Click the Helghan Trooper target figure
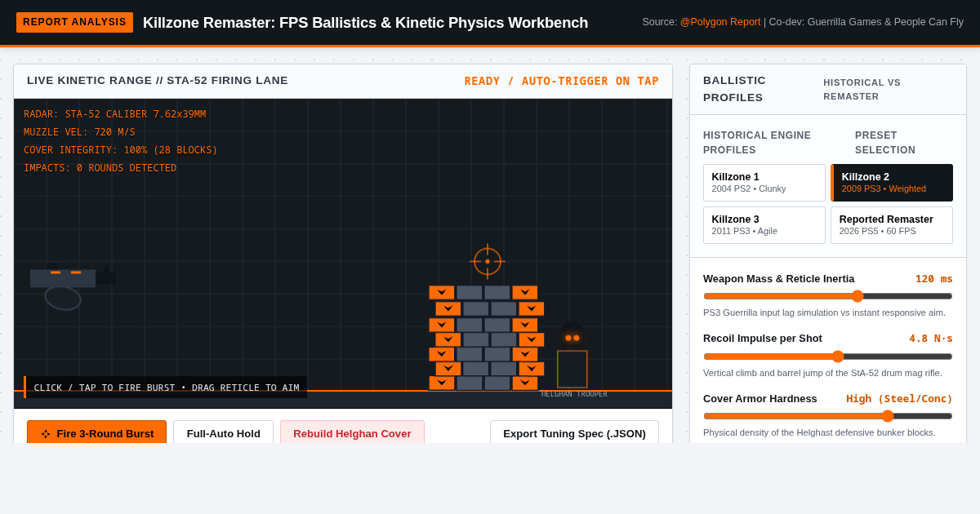980x514 pixels. (x=572, y=355)
